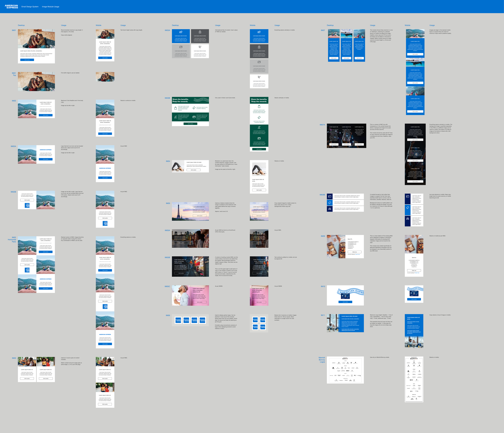Click the blue Call to action in IM02 desktop
Viewport: 504px width, 433px height.
click(x=46, y=115)
